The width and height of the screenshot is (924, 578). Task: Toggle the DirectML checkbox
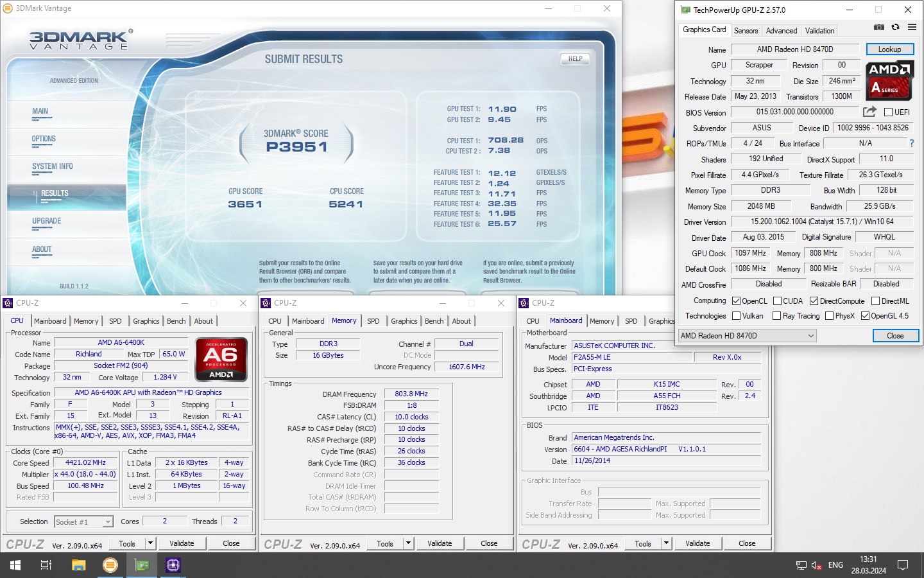point(875,301)
